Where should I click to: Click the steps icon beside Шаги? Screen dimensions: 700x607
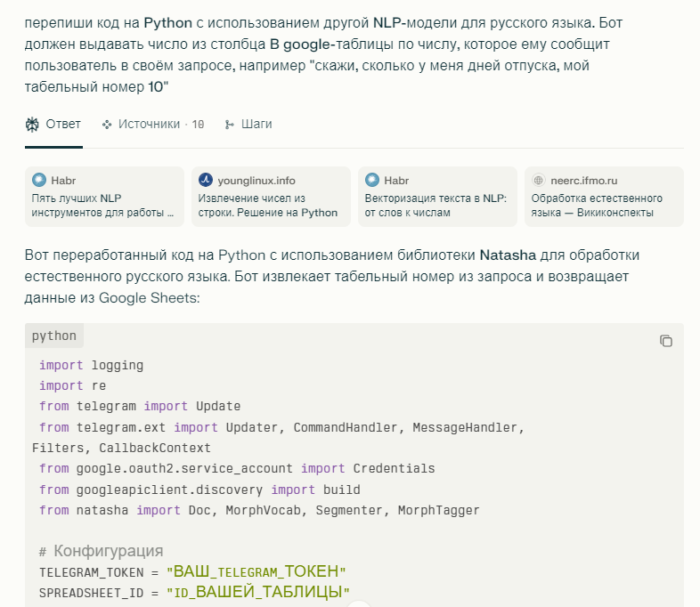point(230,125)
